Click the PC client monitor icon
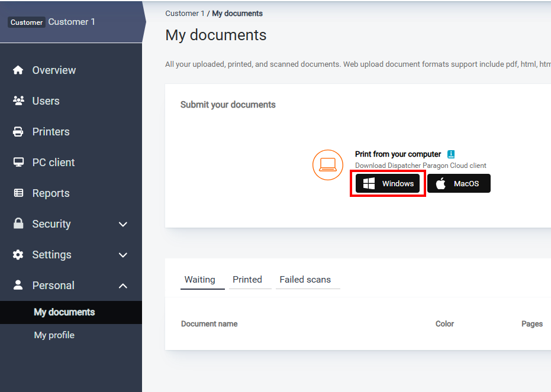The height and width of the screenshot is (392, 551). click(x=18, y=163)
